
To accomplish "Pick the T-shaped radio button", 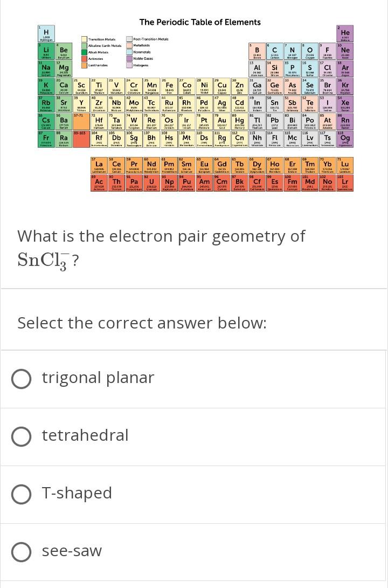I will [21, 494].
